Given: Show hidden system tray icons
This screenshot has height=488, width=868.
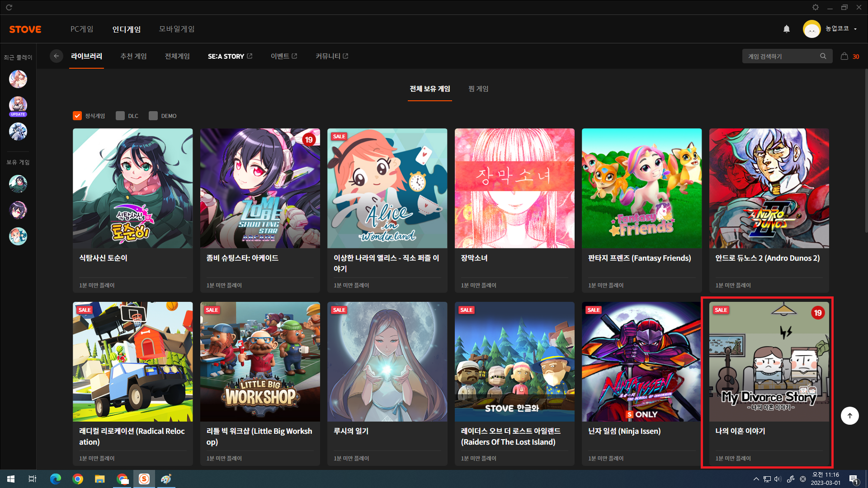Looking at the screenshot, I should [756, 479].
